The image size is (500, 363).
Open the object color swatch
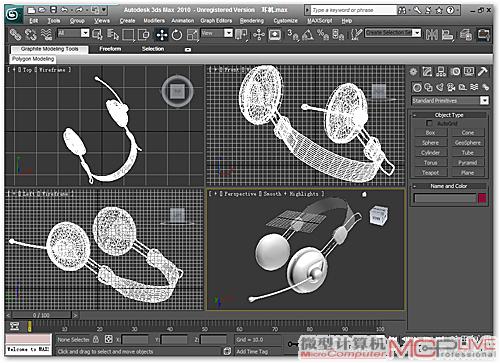pyautogui.click(x=482, y=198)
